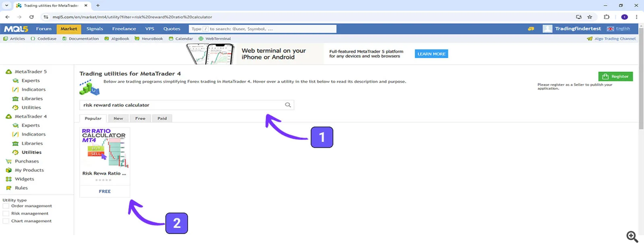
Task: Open the RR Ratio Calculator MT4 thumbnail
Action: click(x=105, y=148)
